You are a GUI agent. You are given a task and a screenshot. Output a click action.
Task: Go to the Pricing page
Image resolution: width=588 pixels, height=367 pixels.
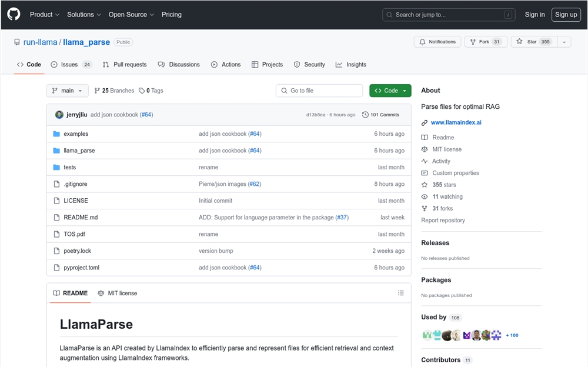click(x=171, y=15)
